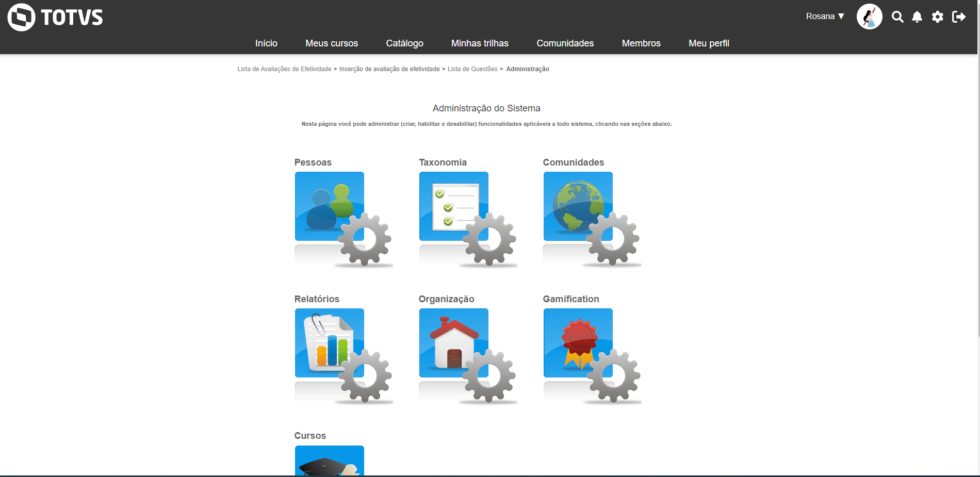Viewport: 980px width, 477px height.
Task: Open Rosana's profile avatar
Action: pyautogui.click(x=870, y=17)
